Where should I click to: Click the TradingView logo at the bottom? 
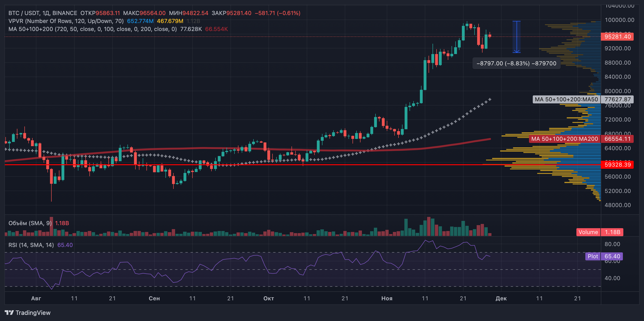[28, 313]
